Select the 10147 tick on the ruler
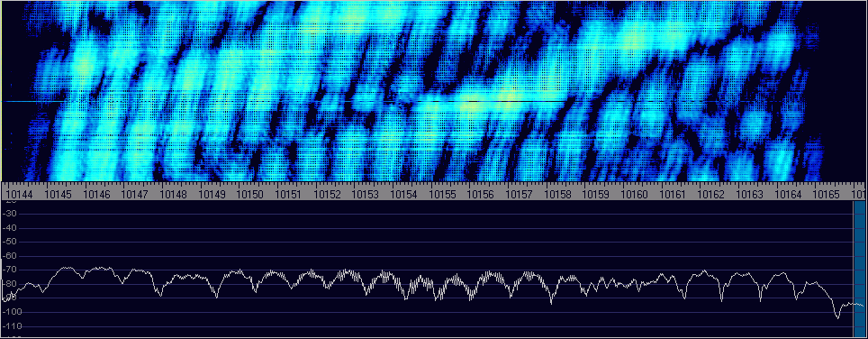This screenshot has width=868, height=339. point(134,195)
